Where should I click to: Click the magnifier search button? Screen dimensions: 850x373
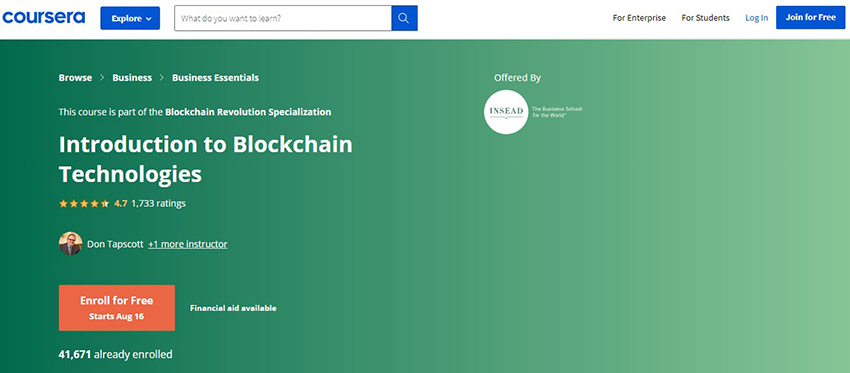(404, 18)
